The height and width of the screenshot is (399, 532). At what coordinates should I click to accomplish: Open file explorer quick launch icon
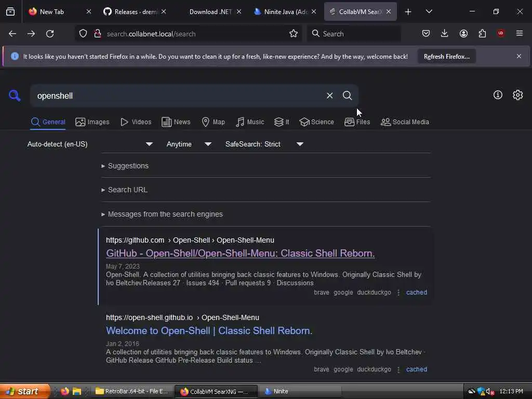tap(77, 391)
